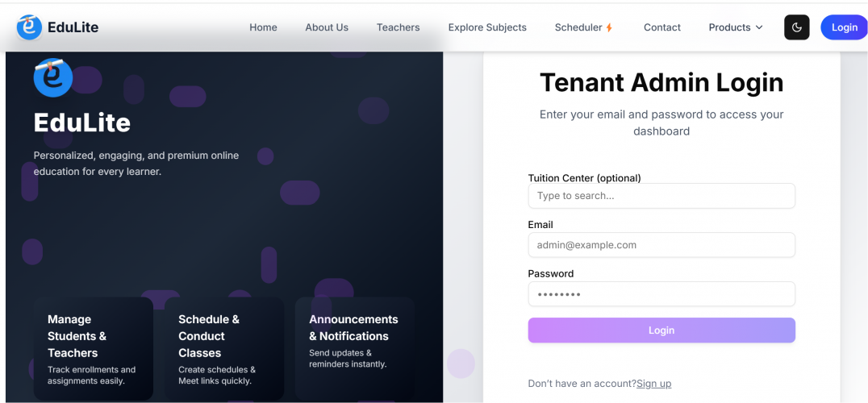Expand the Products dropdown chevron
The height and width of the screenshot is (403, 868).
[x=759, y=27]
